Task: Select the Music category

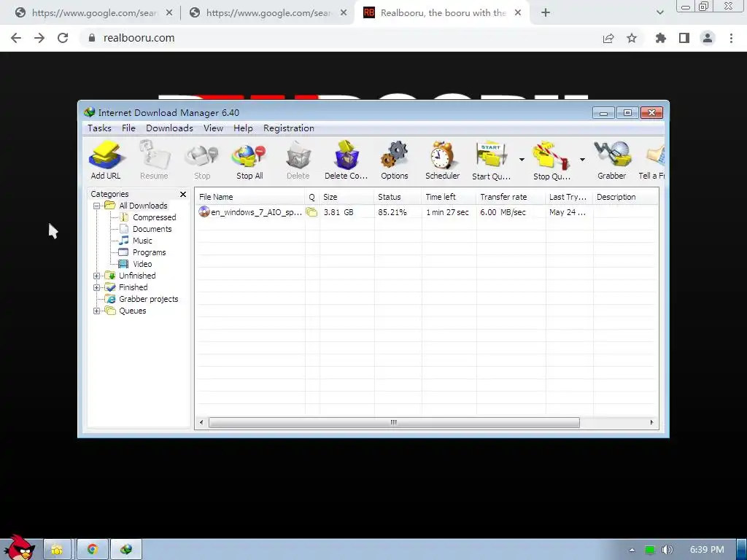Action: click(142, 241)
